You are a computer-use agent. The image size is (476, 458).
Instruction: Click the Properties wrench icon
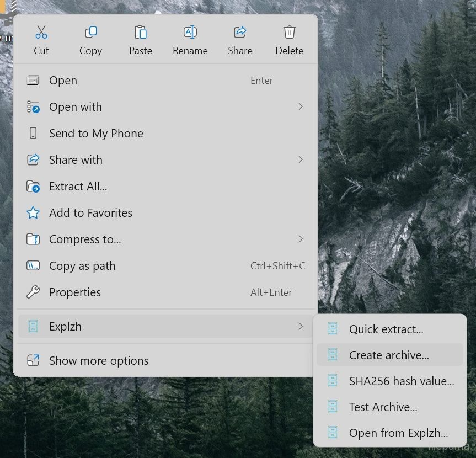(33, 292)
